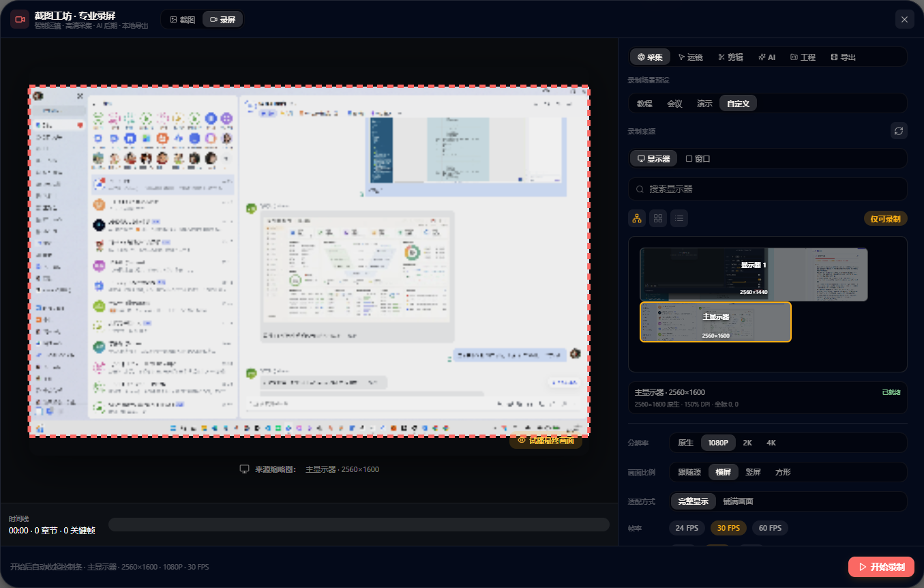Close the 截图工坊 recorder window
Image resolution: width=924 pixels, height=588 pixels.
904,19
